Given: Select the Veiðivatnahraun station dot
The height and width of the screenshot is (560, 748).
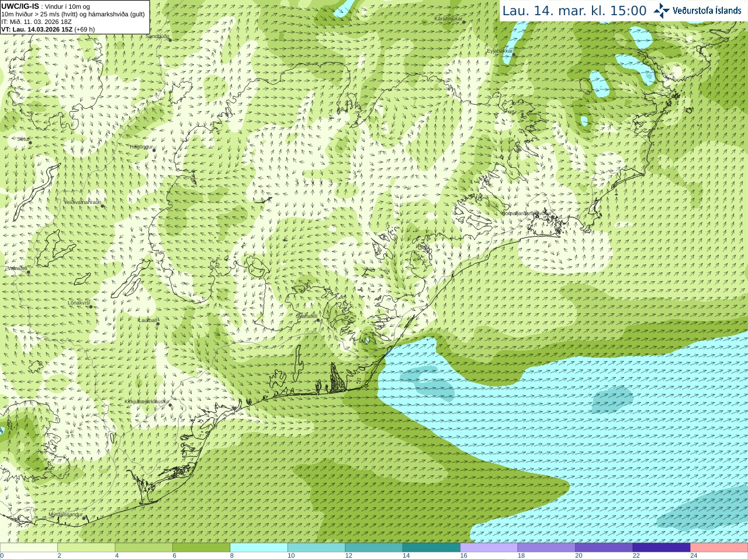Looking at the screenshot, I should tap(102, 205).
